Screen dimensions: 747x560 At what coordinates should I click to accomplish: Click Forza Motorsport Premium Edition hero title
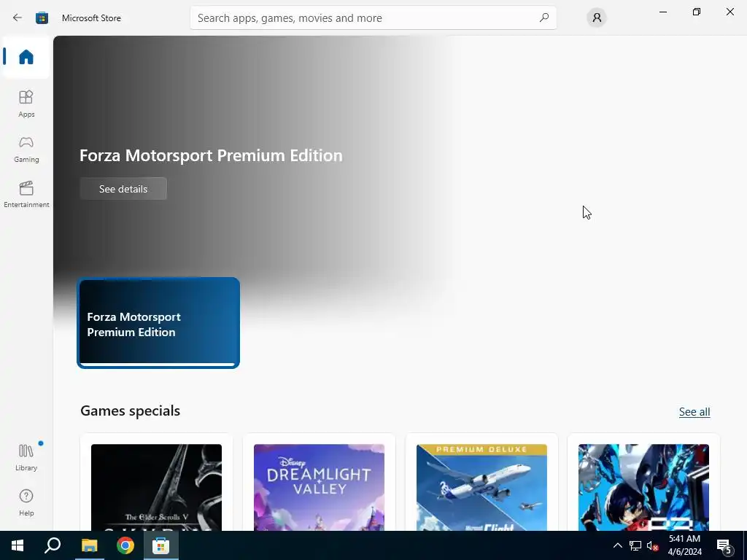211,155
